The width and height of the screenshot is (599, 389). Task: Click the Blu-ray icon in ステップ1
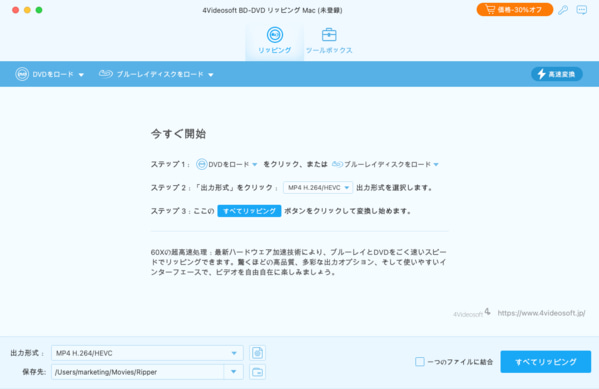click(337, 164)
